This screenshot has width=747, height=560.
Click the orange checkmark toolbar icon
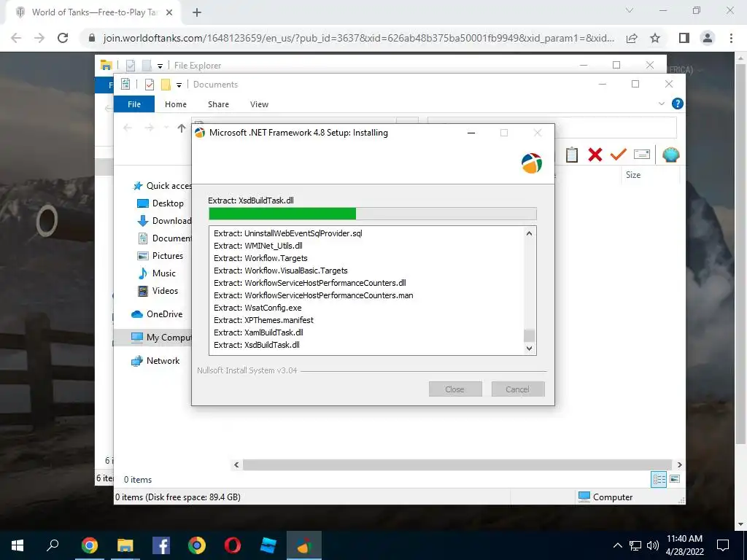point(619,155)
